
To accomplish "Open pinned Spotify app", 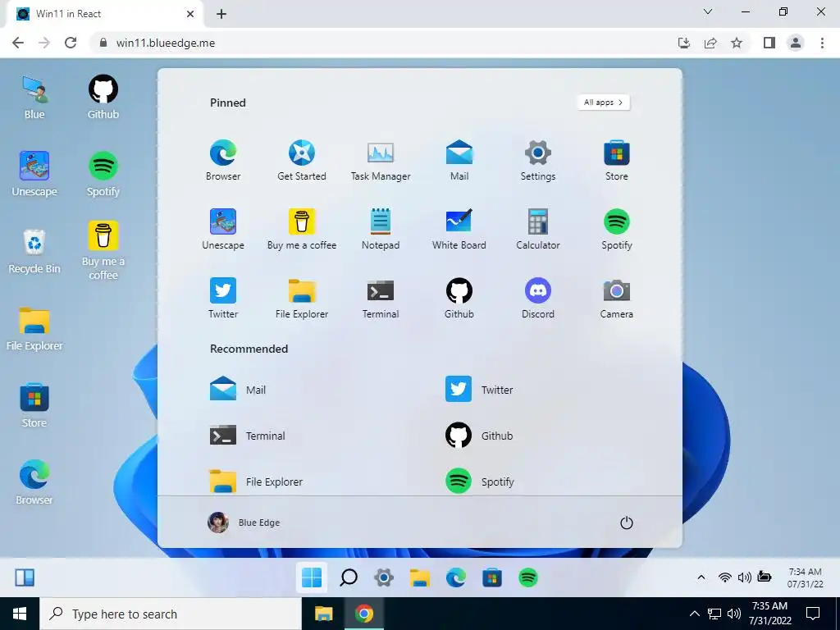I will 617,229.
